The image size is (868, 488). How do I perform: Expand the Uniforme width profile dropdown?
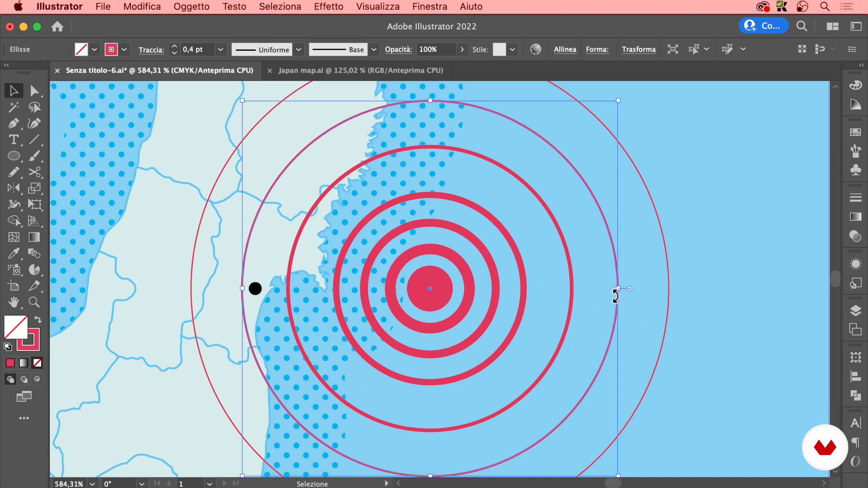pyautogui.click(x=299, y=49)
